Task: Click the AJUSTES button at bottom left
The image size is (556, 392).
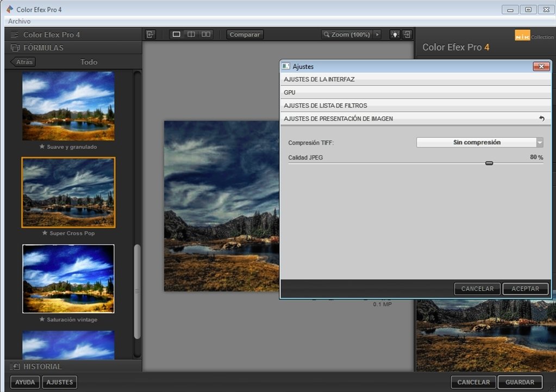Action: tap(60, 382)
